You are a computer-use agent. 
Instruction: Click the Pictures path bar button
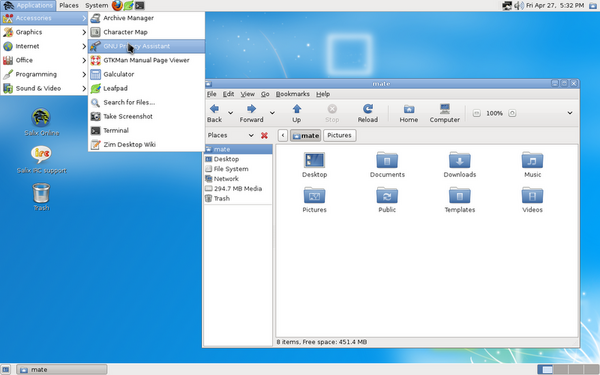click(339, 135)
